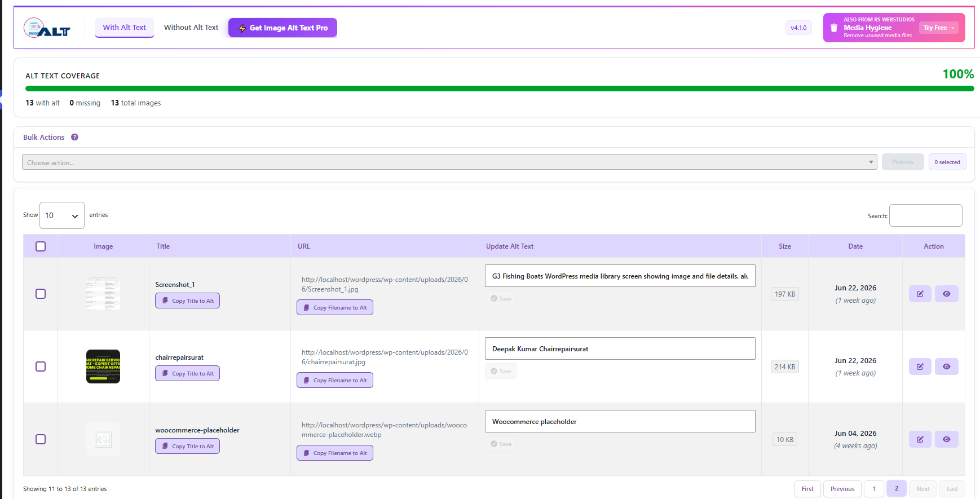Click the v4.1.0 version badge
This screenshot has height=499, width=980.
[798, 28]
